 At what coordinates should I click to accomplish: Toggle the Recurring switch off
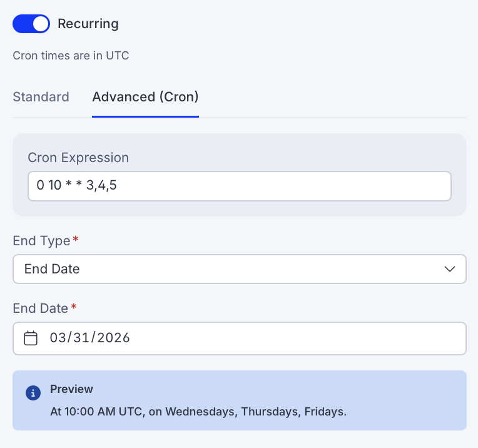[31, 24]
